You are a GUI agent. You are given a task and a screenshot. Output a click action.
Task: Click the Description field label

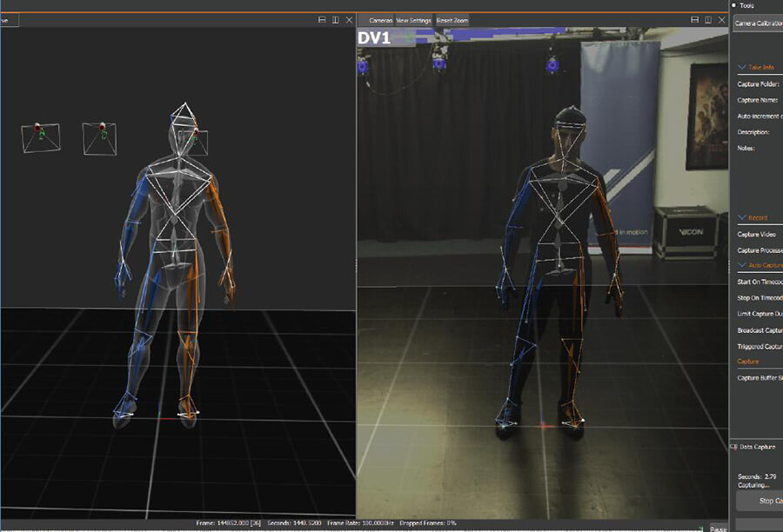click(x=753, y=132)
